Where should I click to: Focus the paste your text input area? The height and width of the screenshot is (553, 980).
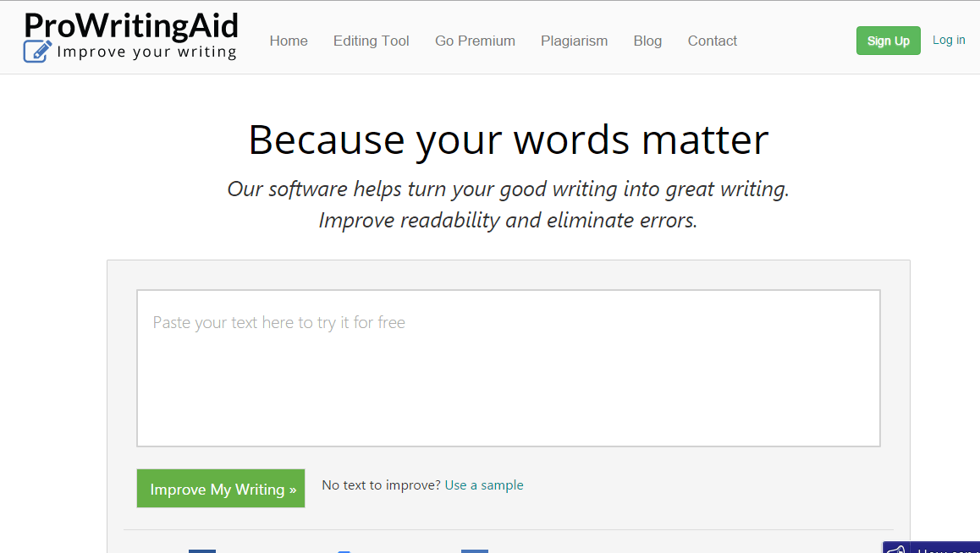[508, 369]
